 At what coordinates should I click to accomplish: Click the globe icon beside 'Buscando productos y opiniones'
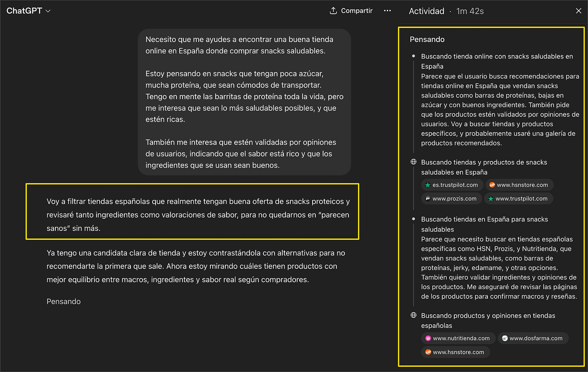413,315
